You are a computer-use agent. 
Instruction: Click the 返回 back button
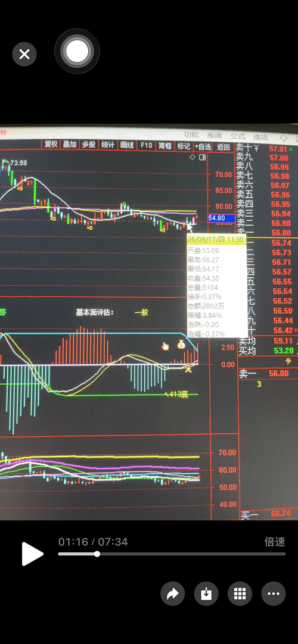coord(223,147)
